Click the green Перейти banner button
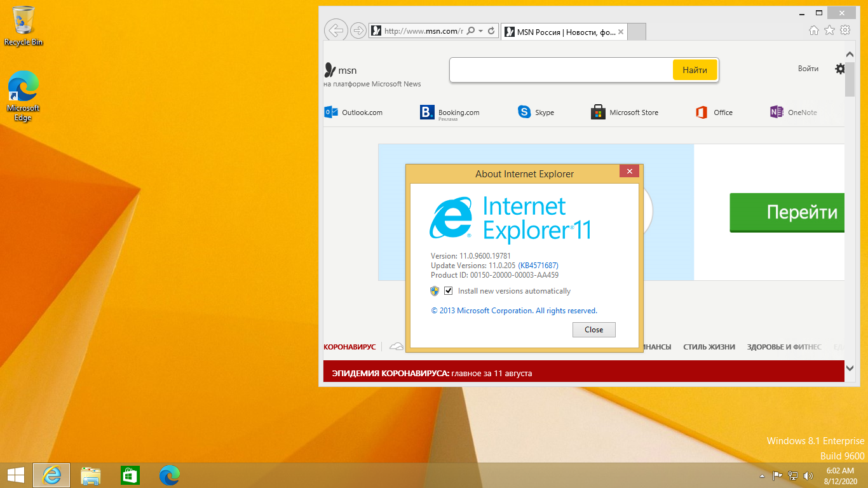 click(x=787, y=212)
